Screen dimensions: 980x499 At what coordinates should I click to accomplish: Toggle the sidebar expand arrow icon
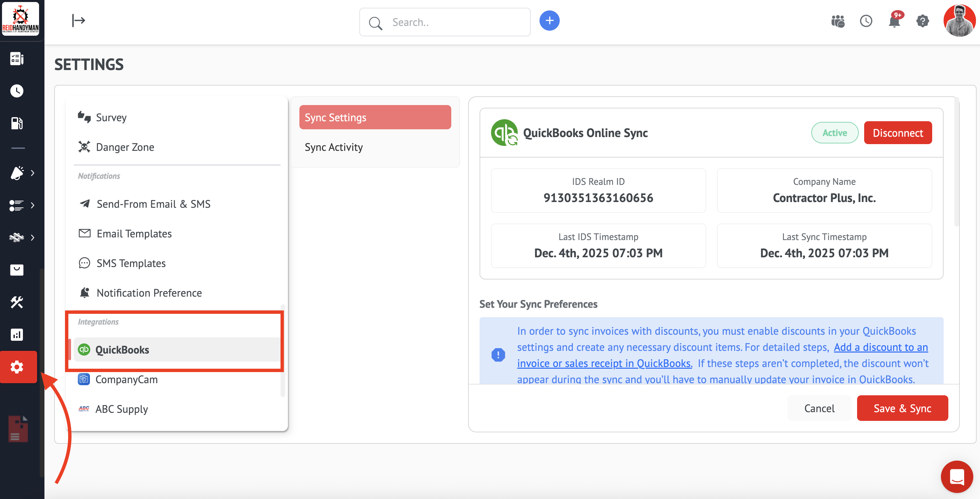coord(78,20)
